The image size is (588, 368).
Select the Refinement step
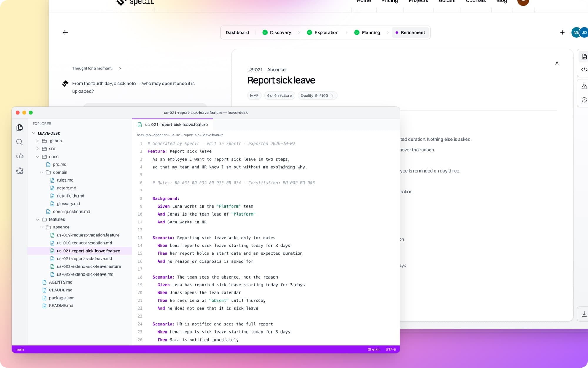point(410,32)
